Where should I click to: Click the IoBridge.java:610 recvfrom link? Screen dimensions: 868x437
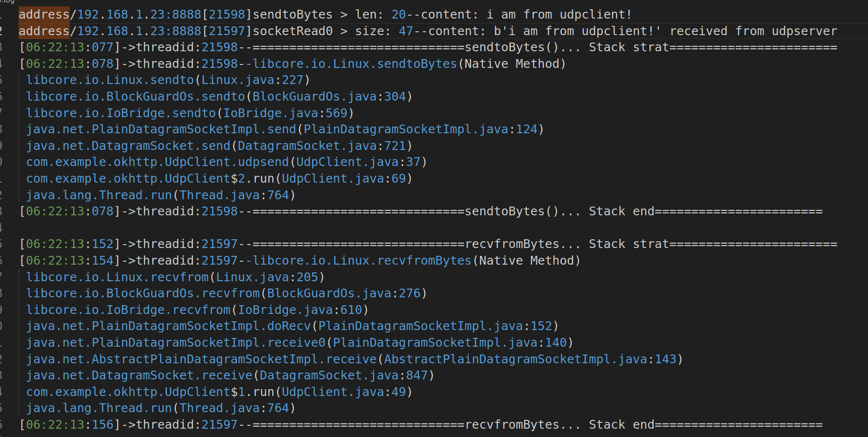300,310
